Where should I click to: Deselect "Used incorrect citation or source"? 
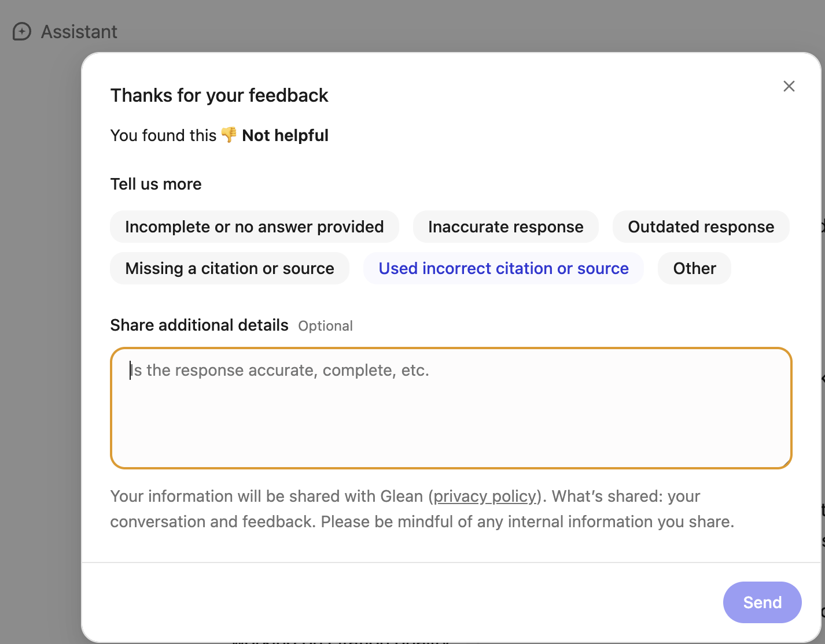(x=503, y=268)
